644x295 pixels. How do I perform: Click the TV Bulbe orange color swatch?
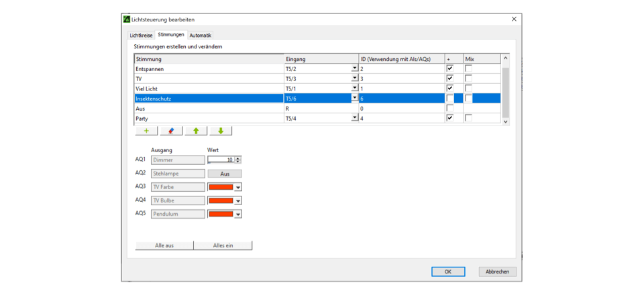click(221, 200)
